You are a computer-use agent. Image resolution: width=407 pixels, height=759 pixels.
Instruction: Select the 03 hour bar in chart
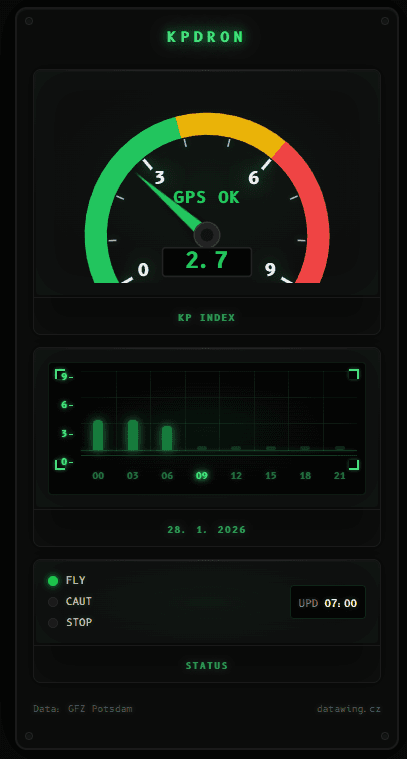point(133,435)
